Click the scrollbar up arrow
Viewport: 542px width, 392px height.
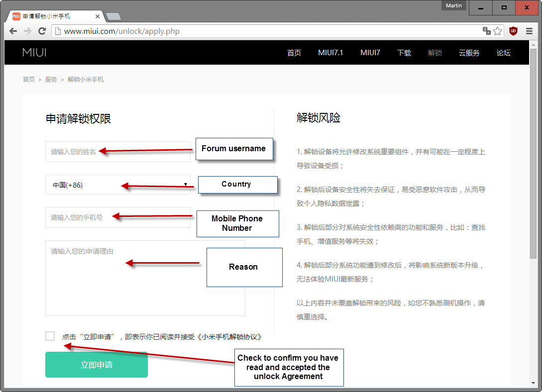coord(534,44)
